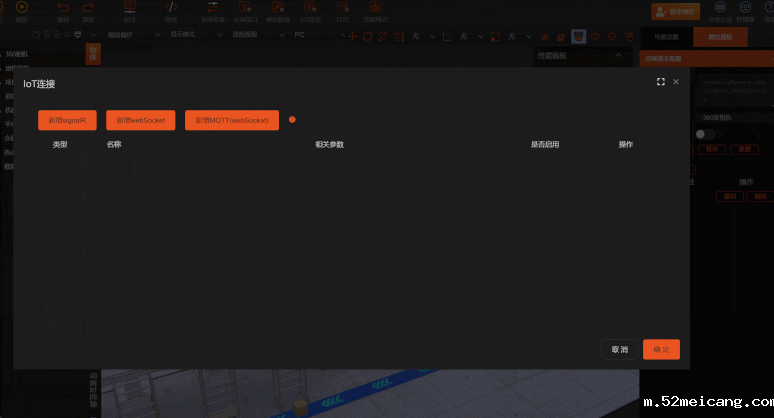Screen dimensions: 774x418
Task: Click the 教学模式 button in the top bar
Action: tap(675, 11)
